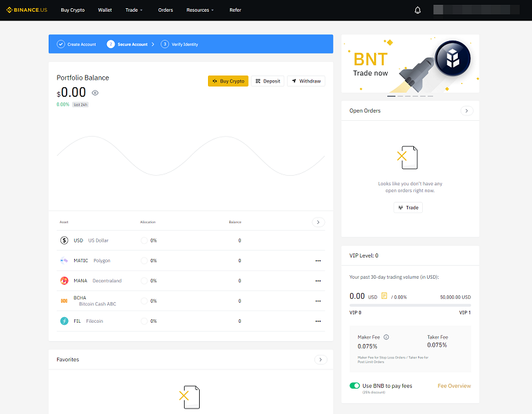Click the 50,000.00 USD volume target

(x=455, y=297)
